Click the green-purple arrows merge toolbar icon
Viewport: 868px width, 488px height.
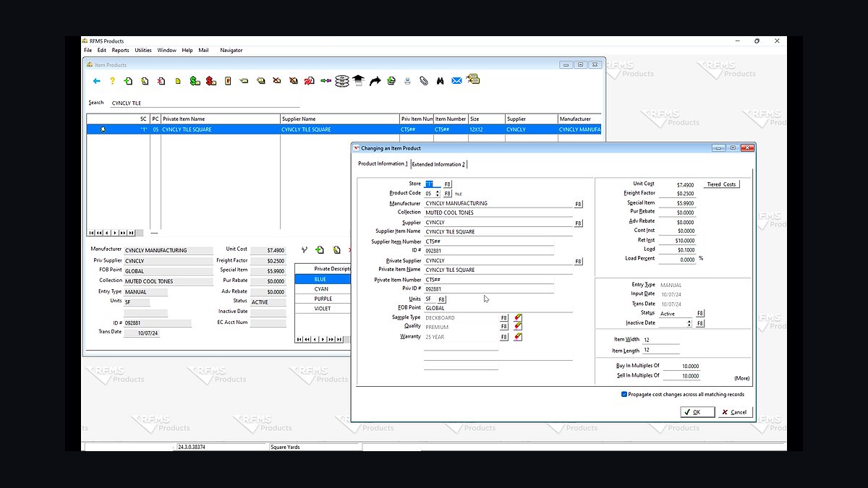[325, 81]
